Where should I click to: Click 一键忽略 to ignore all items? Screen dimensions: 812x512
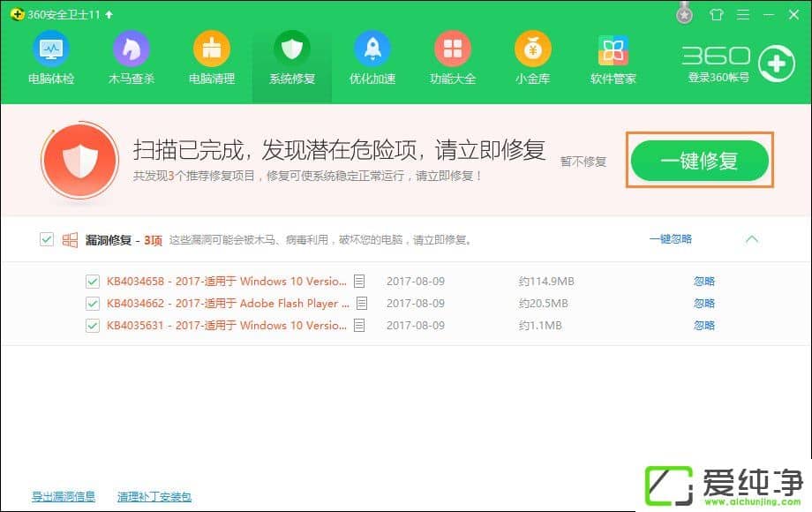pyautogui.click(x=671, y=239)
